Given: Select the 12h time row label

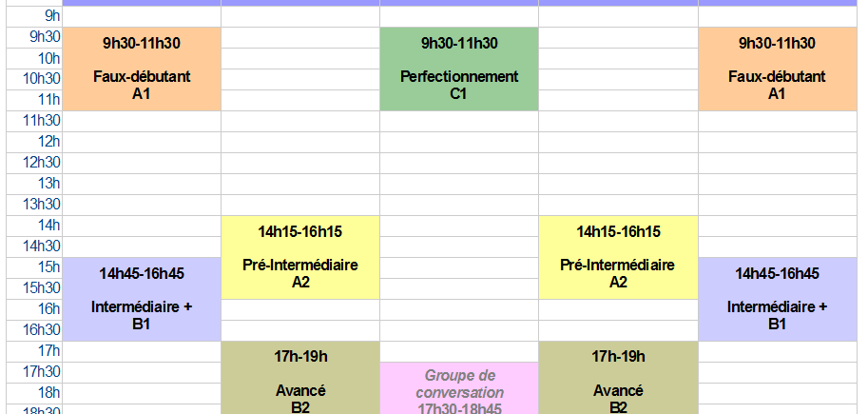Looking at the screenshot, I should [x=48, y=142].
